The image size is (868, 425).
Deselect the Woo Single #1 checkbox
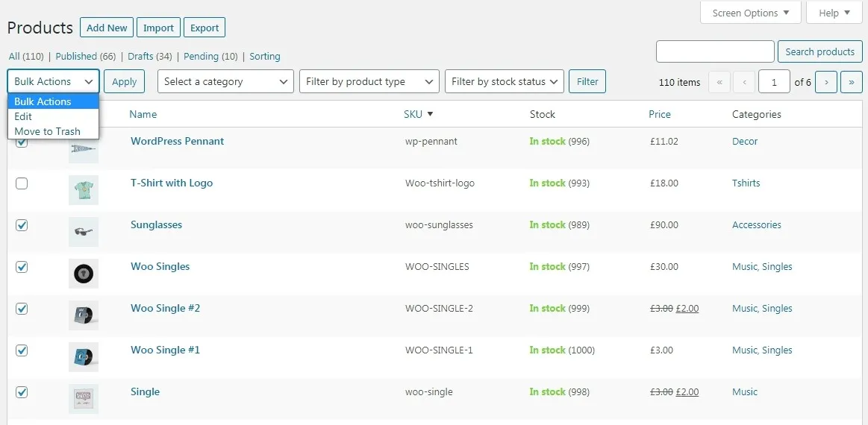pyautogui.click(x=22, y=350)
